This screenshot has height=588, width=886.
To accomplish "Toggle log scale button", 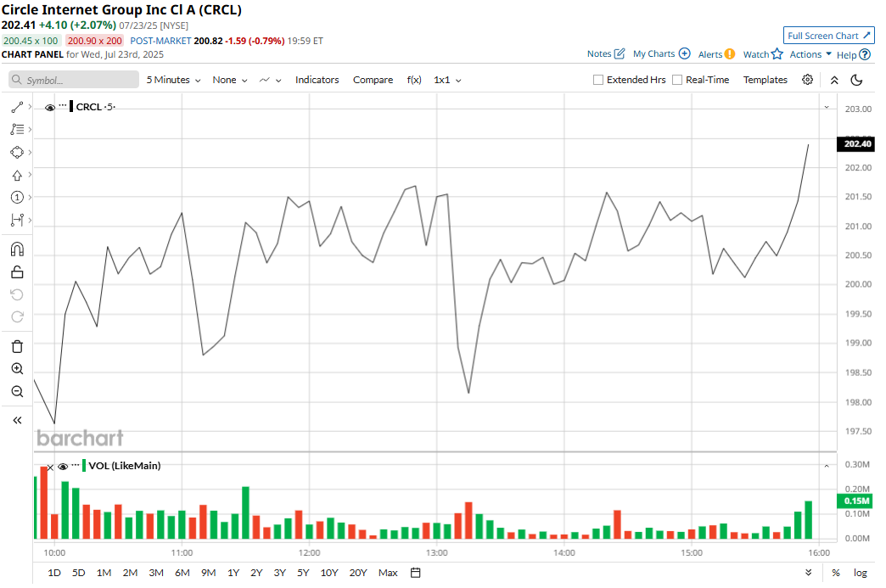I will (x=860, y=573).
